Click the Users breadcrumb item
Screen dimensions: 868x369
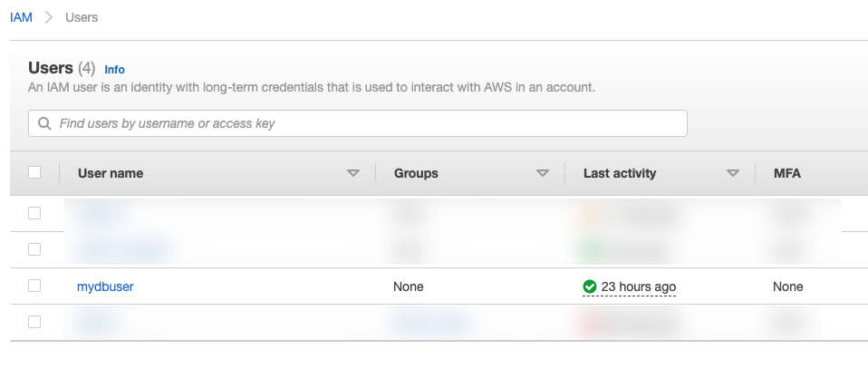82,17
